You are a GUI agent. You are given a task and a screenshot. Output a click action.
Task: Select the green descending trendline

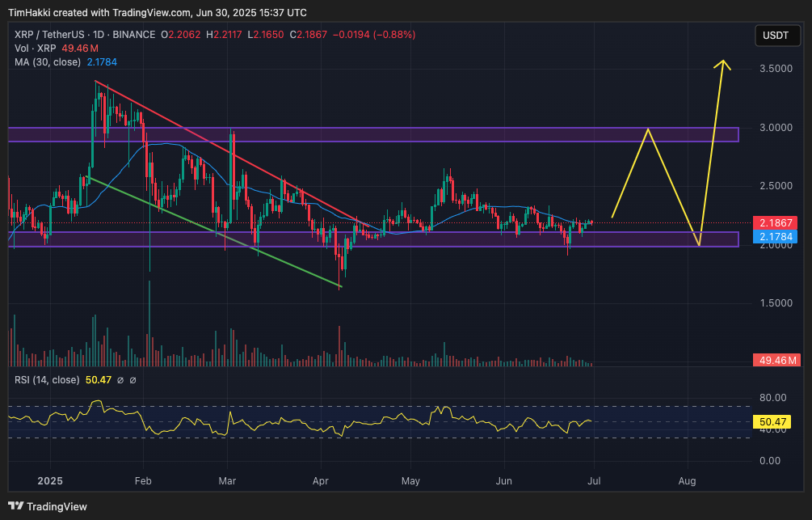point(210,230)
